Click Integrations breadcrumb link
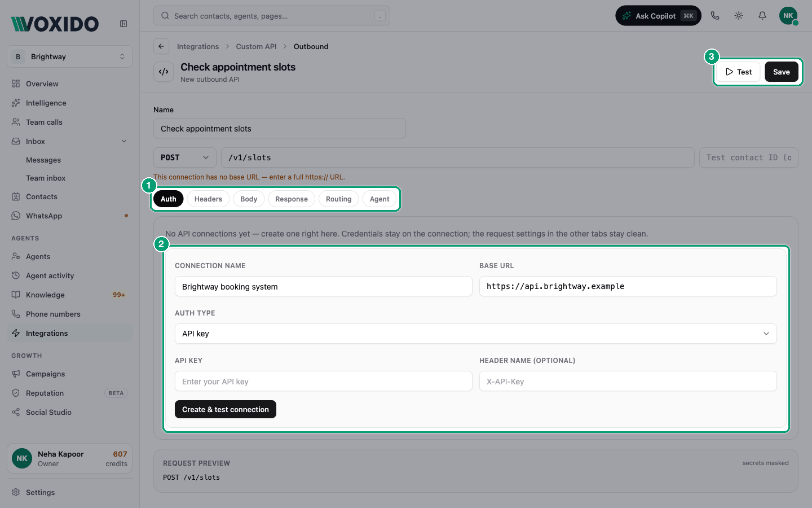This screenshot has height=508, width=812. [198, 46]
